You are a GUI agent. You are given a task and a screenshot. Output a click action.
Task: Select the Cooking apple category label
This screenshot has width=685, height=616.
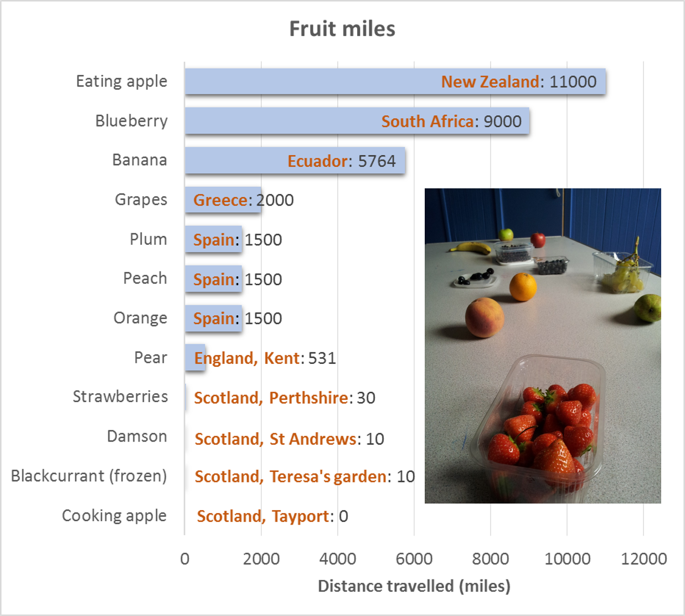pyautogui.click(x=114, y=516)
